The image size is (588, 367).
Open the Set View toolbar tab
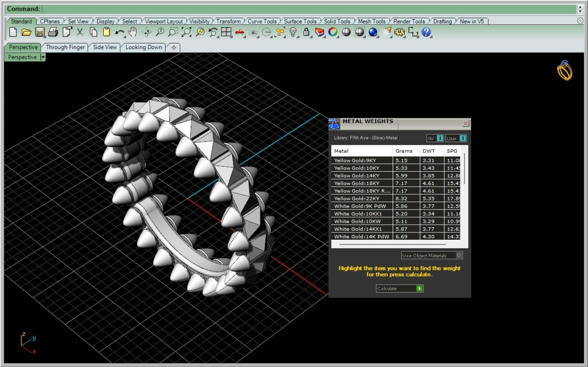click(78, 21)
